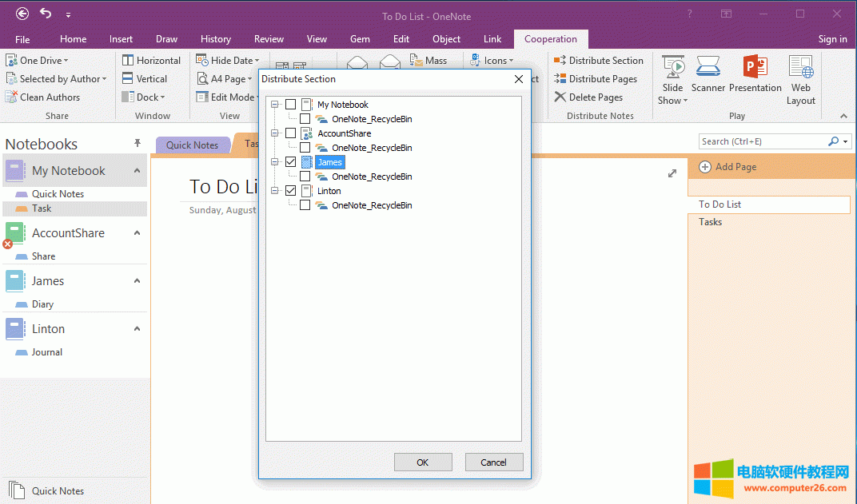The height and width of the screenshot is (504, 857).
Task: Click the Search notes input field
Action: [762, 141]
